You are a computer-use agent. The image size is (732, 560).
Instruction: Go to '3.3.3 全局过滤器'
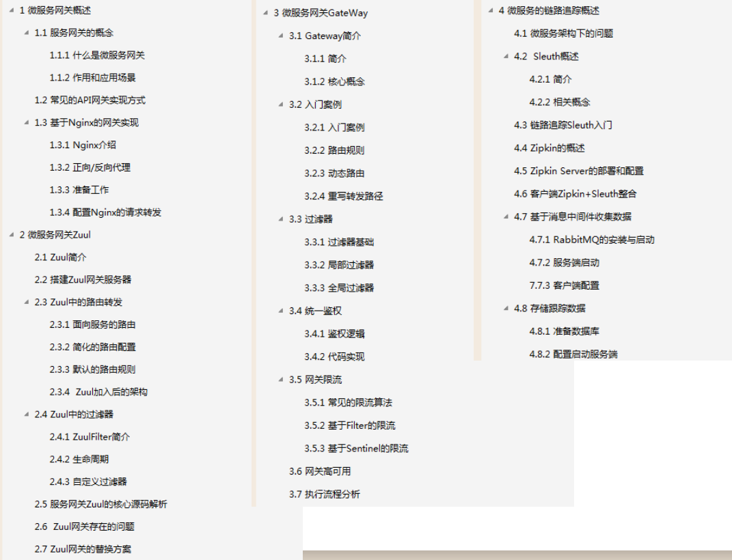click(x=339, y=288)
